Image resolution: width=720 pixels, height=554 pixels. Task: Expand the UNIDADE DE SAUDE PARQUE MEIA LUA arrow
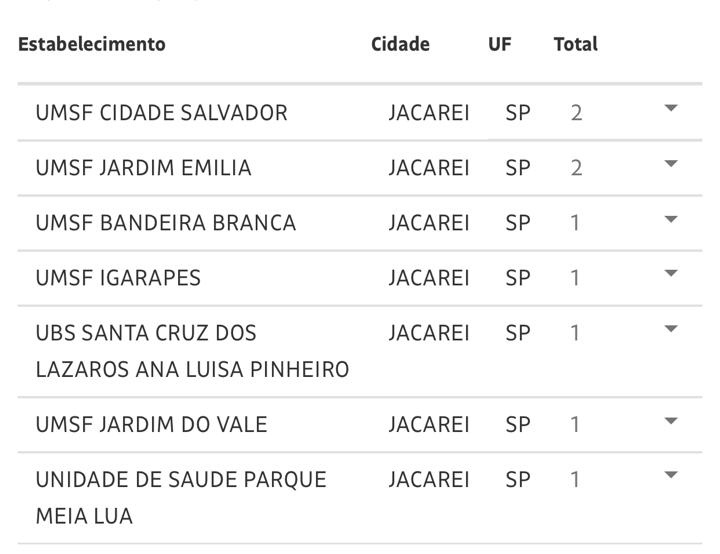671,475
